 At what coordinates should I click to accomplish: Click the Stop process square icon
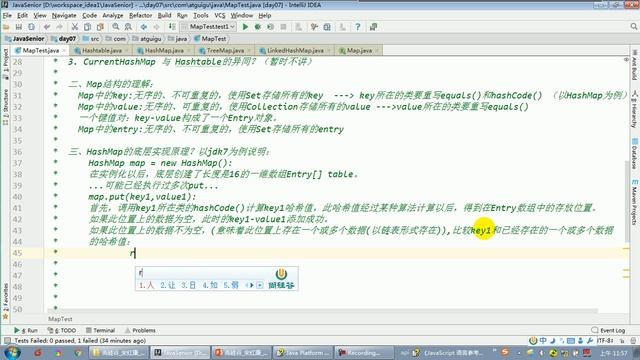click(x=283, y=27)
